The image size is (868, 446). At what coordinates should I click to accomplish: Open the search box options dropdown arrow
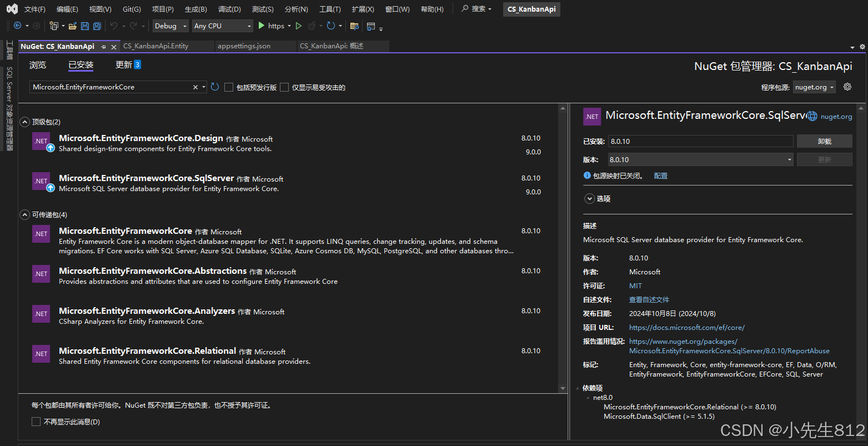[x=204, y=87]
